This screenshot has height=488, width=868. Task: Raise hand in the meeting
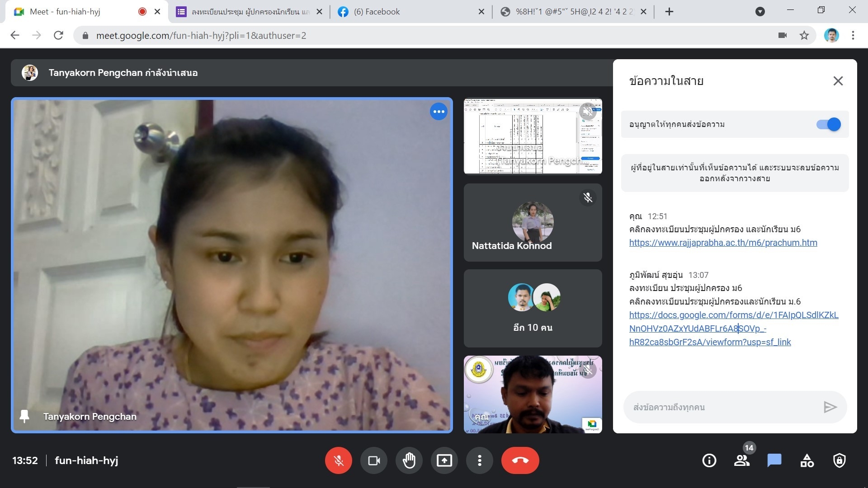tap(409, 460)
